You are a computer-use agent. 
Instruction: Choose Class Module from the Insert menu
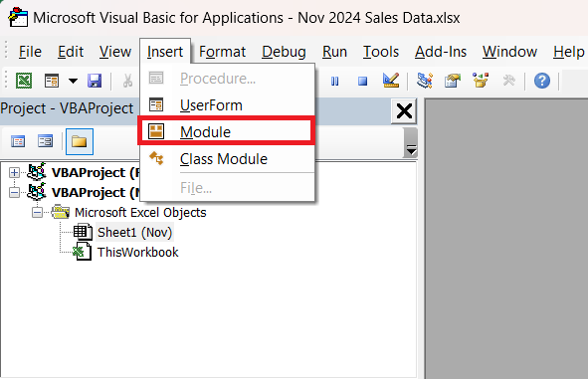pyautogui.click(x=227, y=159)
